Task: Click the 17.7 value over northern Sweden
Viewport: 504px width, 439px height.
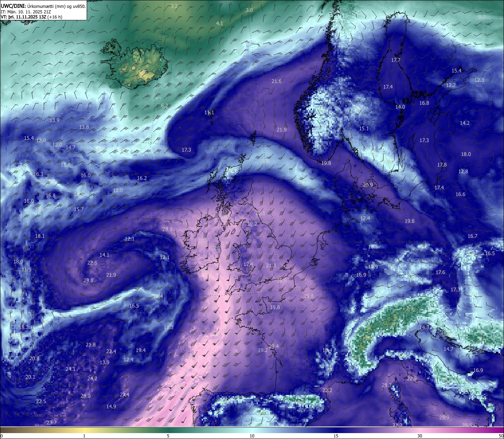Action: 396,60
